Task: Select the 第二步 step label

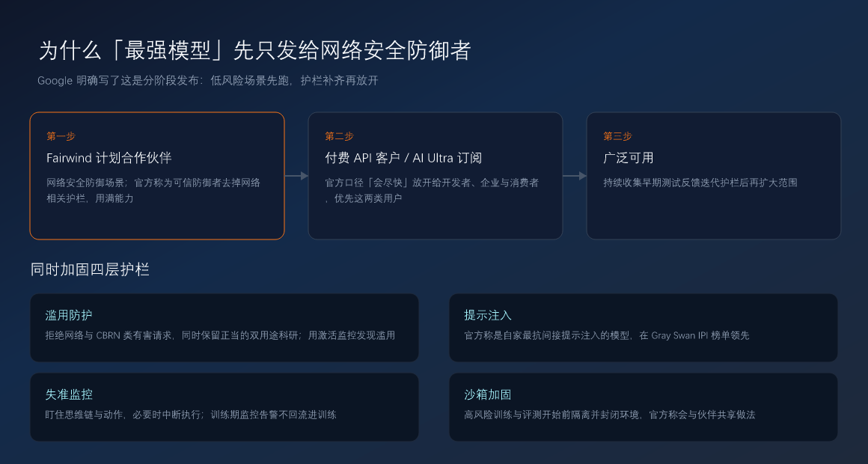Action: click(x=339, y=136)
